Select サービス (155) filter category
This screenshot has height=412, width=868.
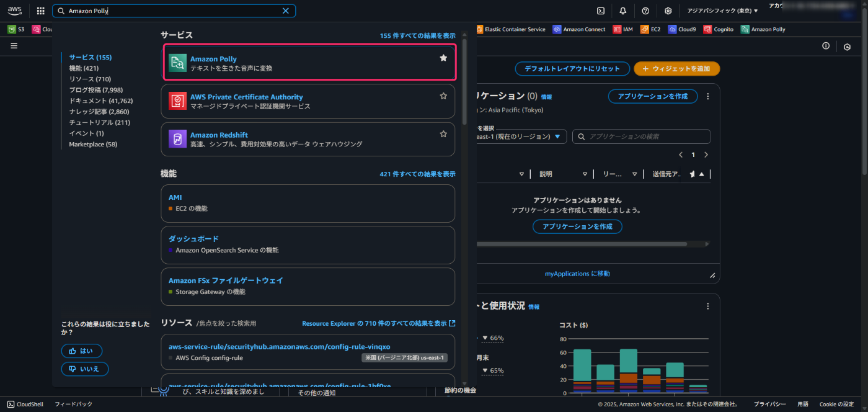[x=91, y=57]
